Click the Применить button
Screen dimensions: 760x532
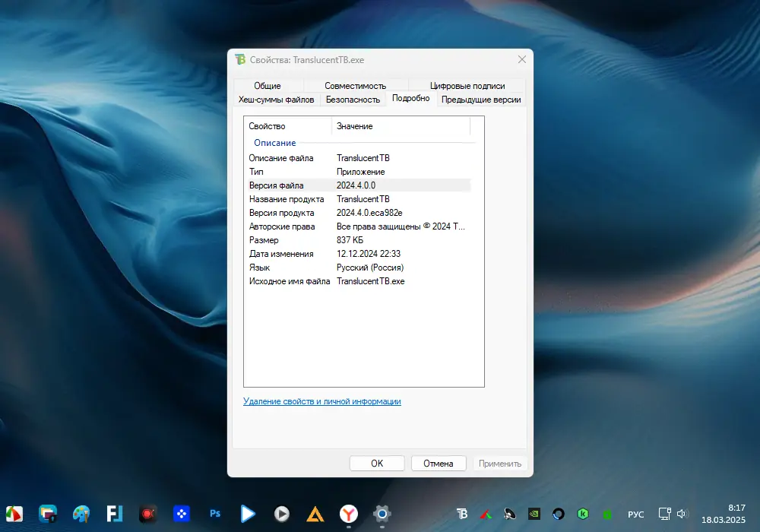(x=500, y=463)
